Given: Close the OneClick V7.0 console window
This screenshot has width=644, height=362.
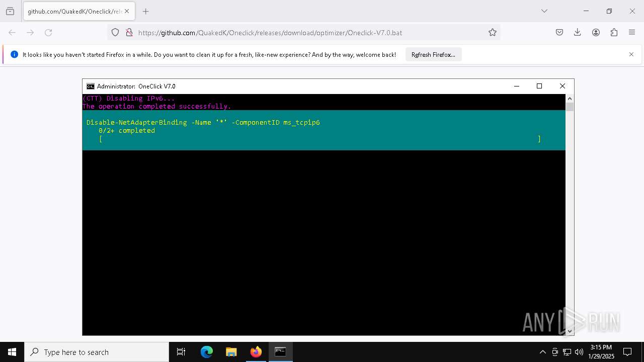Looking at the screenshot, I should click(x=562, y=86).
